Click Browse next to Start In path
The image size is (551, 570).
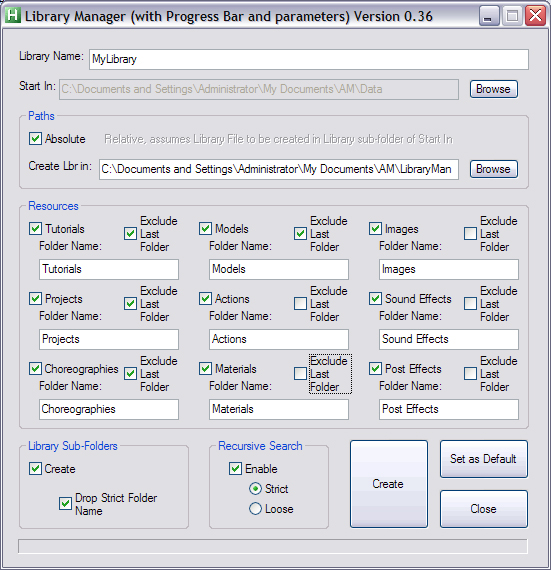coord(494,89)
